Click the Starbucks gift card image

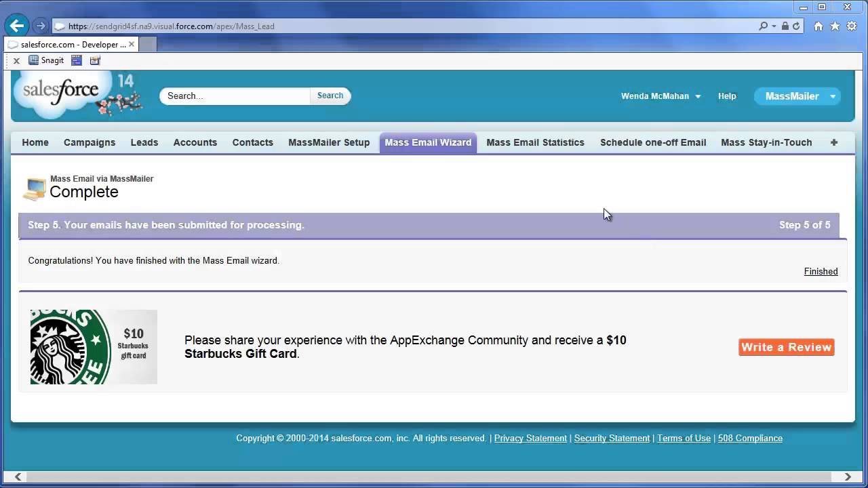coord(94,347)
